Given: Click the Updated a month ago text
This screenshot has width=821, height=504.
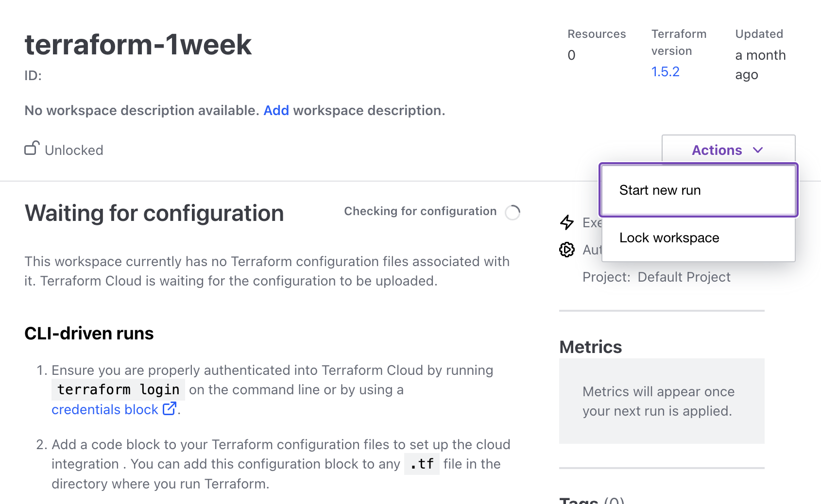Looking at the screenshot, I should (759, 65).
